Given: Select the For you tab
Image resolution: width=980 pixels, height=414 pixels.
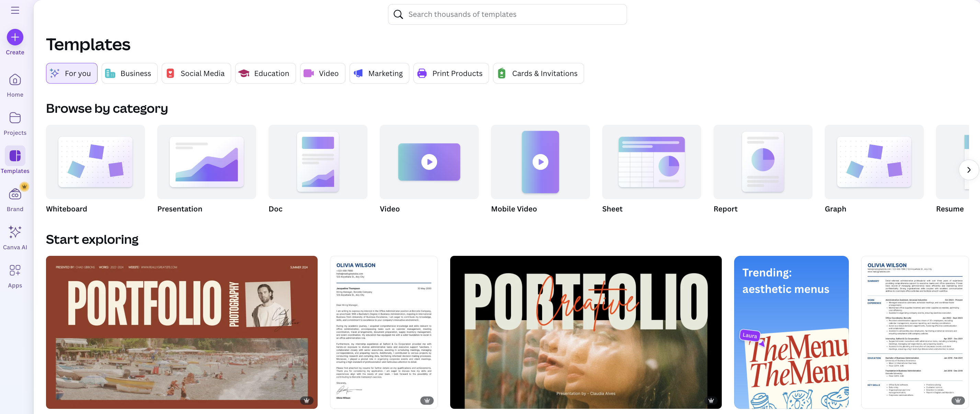Looking at the screenshot, I should pyautogui.click(x=71, y=73).
